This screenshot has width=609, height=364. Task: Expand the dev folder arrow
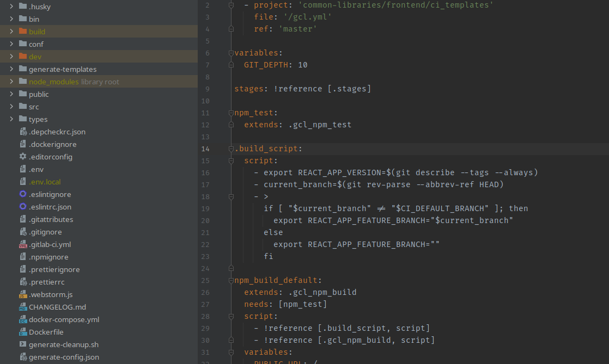tap(11, 56)
